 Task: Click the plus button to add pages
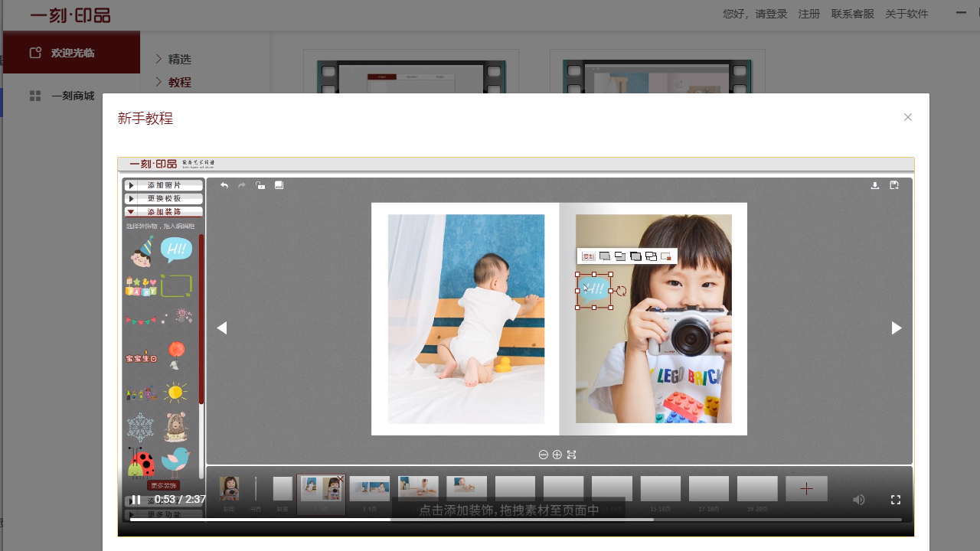click(x=806, y=489)
